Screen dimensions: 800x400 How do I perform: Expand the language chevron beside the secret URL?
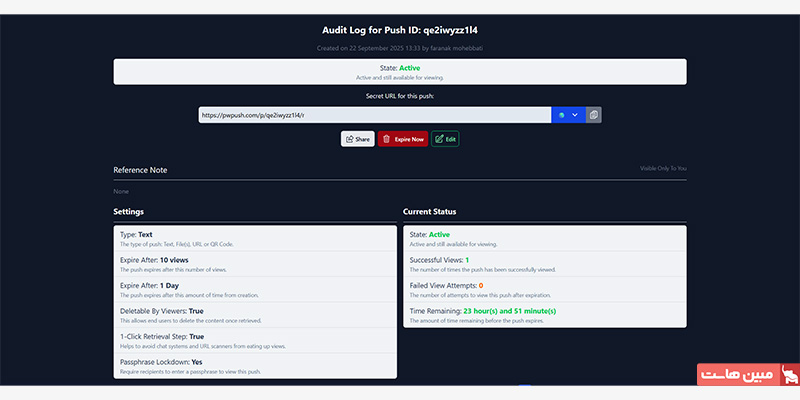coord(575,115)
